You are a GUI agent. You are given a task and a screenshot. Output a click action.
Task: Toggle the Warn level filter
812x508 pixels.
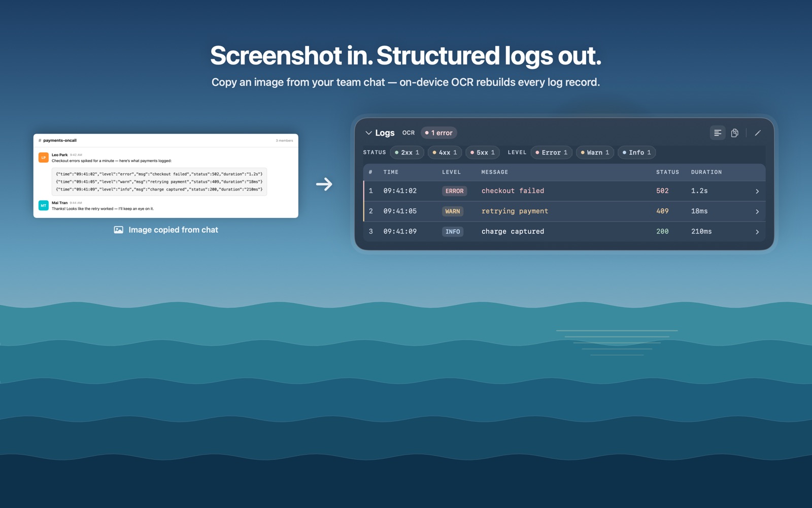pos(595,152)
